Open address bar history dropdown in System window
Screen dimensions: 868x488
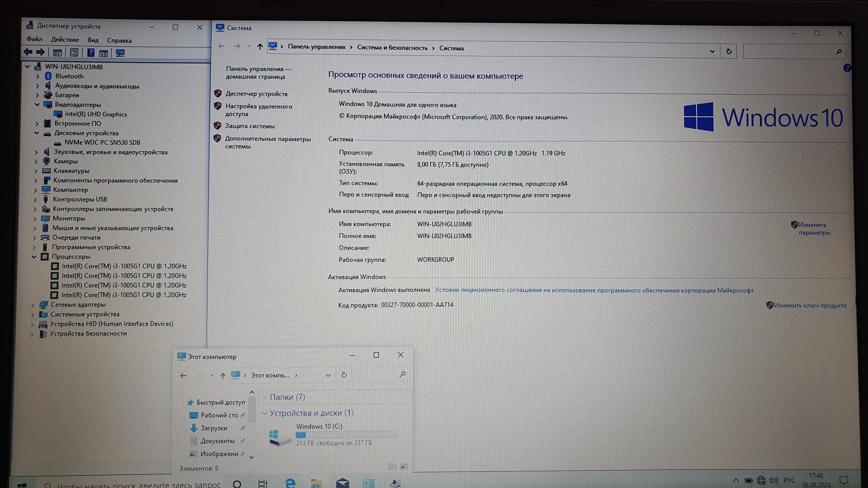[x=712, y=51]
